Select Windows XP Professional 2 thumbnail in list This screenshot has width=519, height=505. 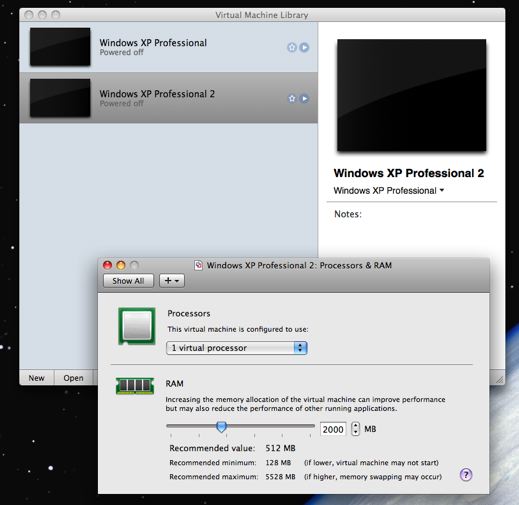(60, 98)
